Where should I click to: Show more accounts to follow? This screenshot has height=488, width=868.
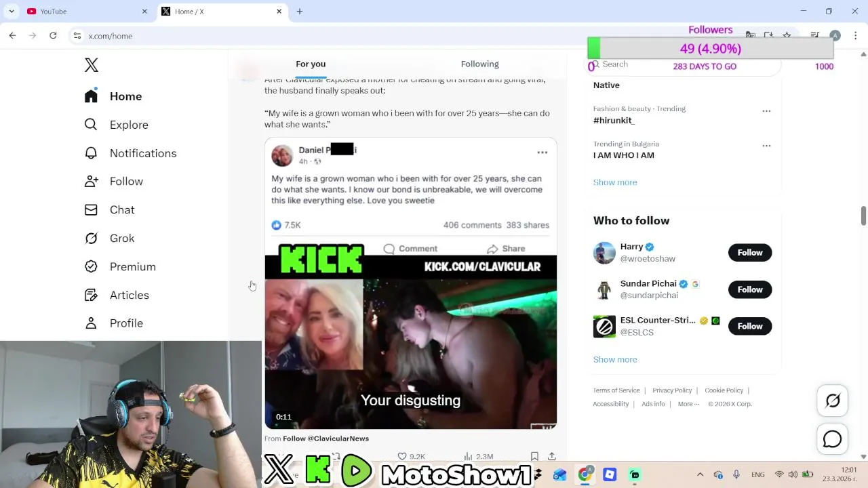615,359
